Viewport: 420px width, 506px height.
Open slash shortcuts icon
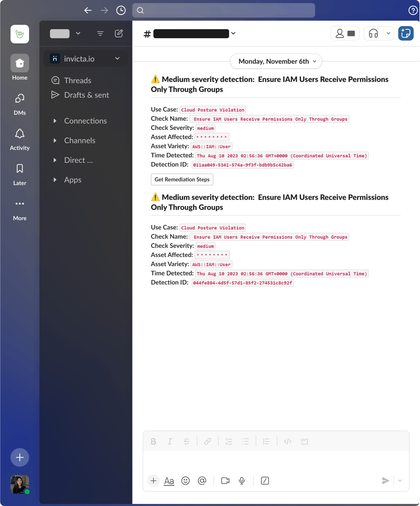point(265,481)
